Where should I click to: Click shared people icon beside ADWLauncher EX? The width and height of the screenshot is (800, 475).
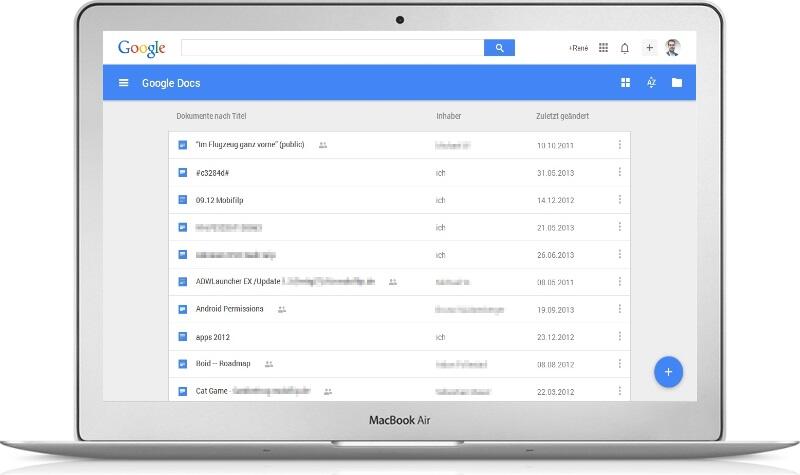393,282
